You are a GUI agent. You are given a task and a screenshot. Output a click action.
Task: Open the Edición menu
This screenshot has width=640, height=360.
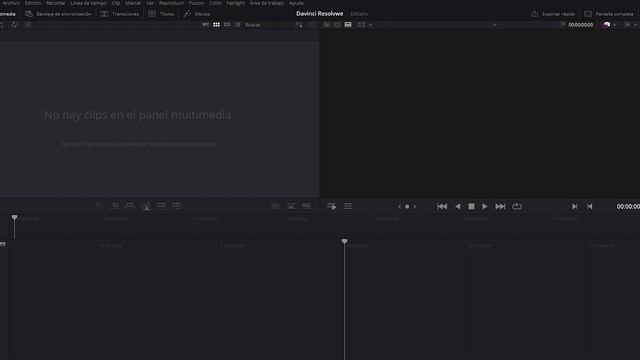[33, 3]
